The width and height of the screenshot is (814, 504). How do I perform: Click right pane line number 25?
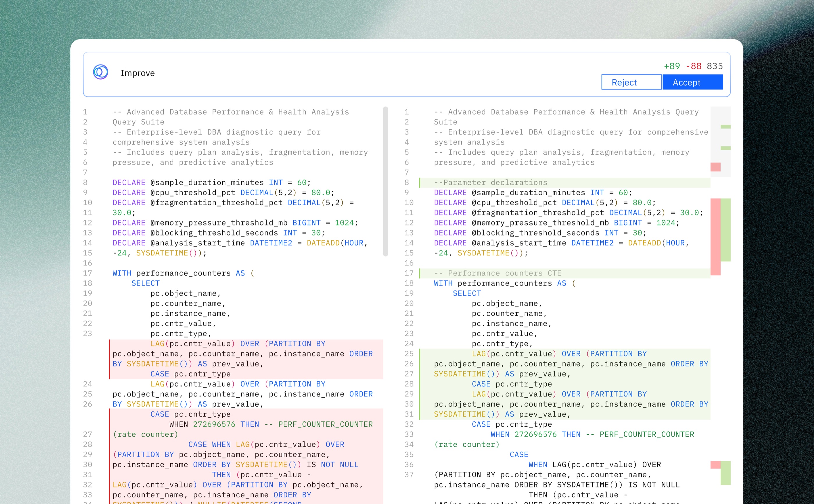click(409, 353)
